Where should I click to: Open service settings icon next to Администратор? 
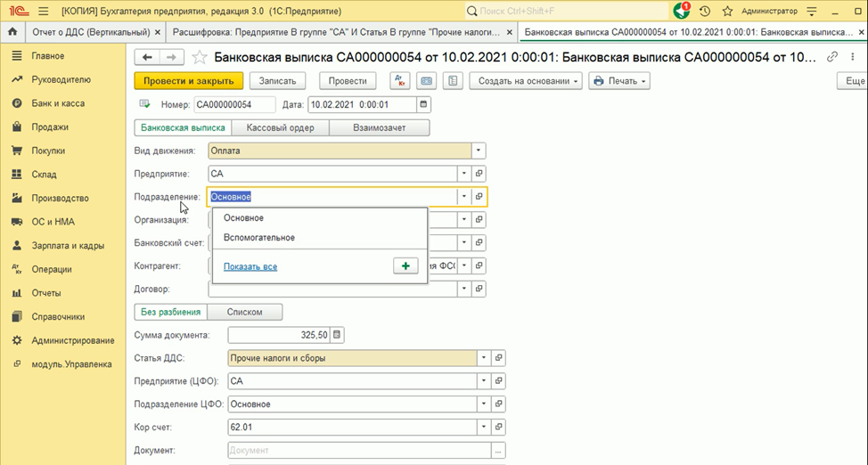coord(812,11)
